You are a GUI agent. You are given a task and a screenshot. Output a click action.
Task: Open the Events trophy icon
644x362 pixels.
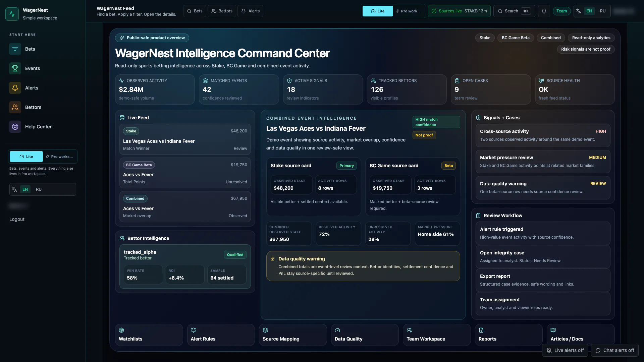[x=15, y=68]
